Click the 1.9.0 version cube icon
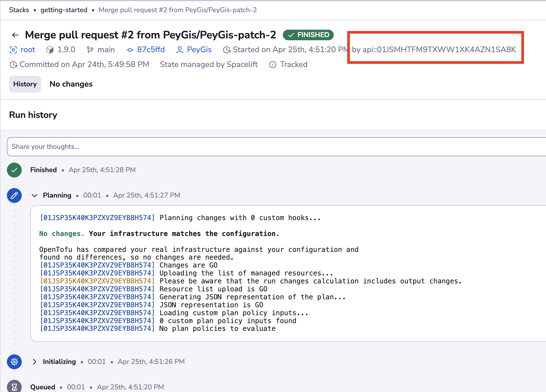The height and width of the screenshot is (392, 546). pyautogui.click(x=50, y=50)
